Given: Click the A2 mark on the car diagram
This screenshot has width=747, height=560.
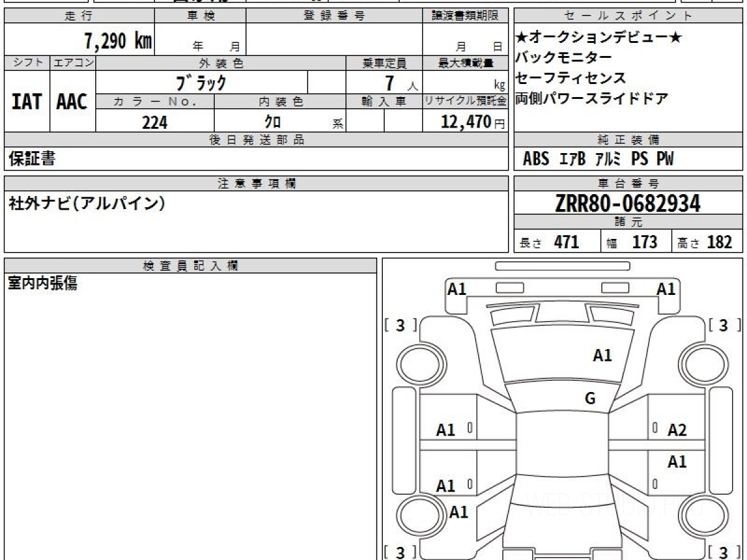Looking at the screenshot, I should point(677,430).
